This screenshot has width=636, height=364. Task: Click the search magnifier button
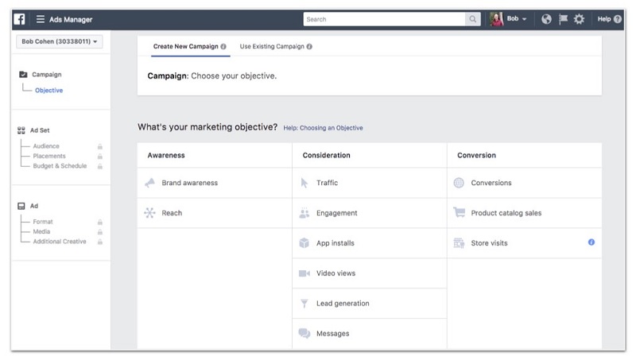point(472,19)
